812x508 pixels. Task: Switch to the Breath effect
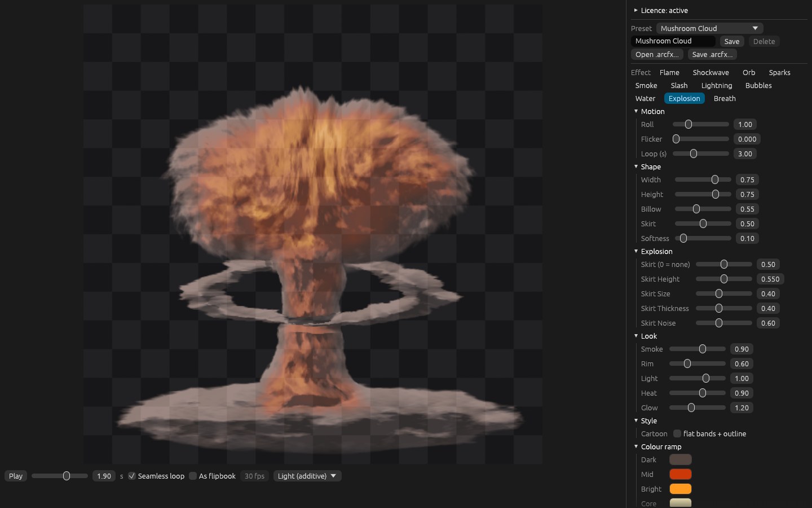(x=725, y=98)
